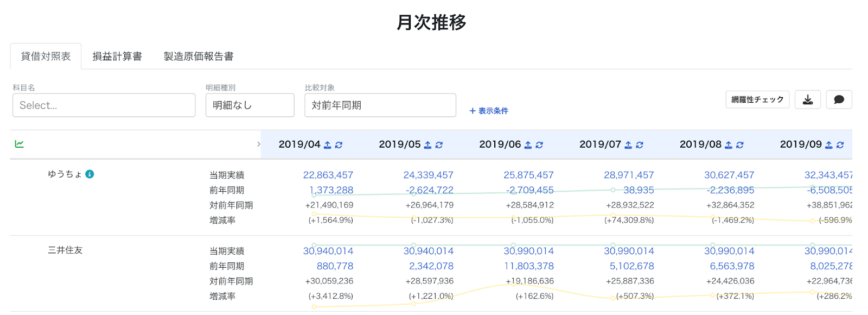This screenshot has width=868, height=315.
Task: Click the 2019/09 column header
Action: click(801, 144)
